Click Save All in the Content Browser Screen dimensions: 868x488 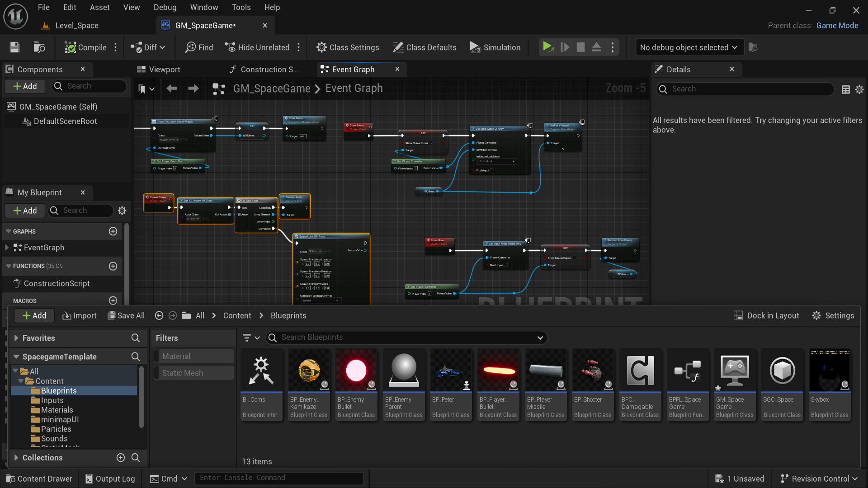(x=126, y=315)
